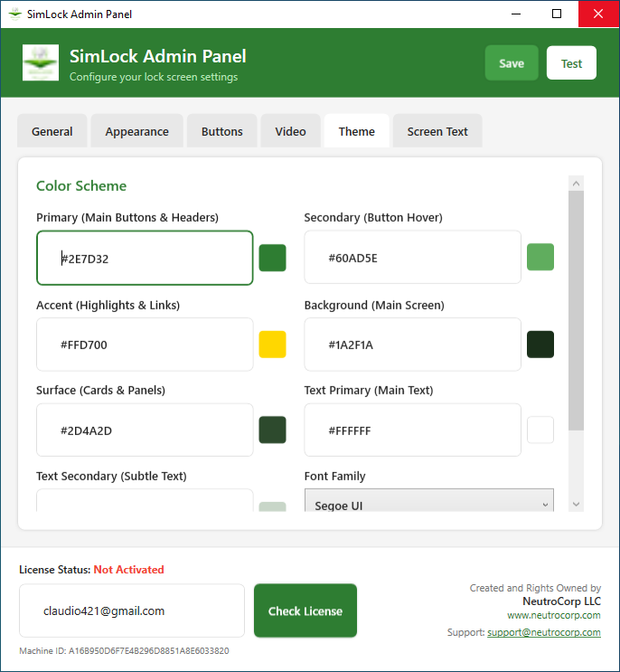Switch to the General tab
The height and width of the screenshot is (672, 620).
tap(52, 131)
